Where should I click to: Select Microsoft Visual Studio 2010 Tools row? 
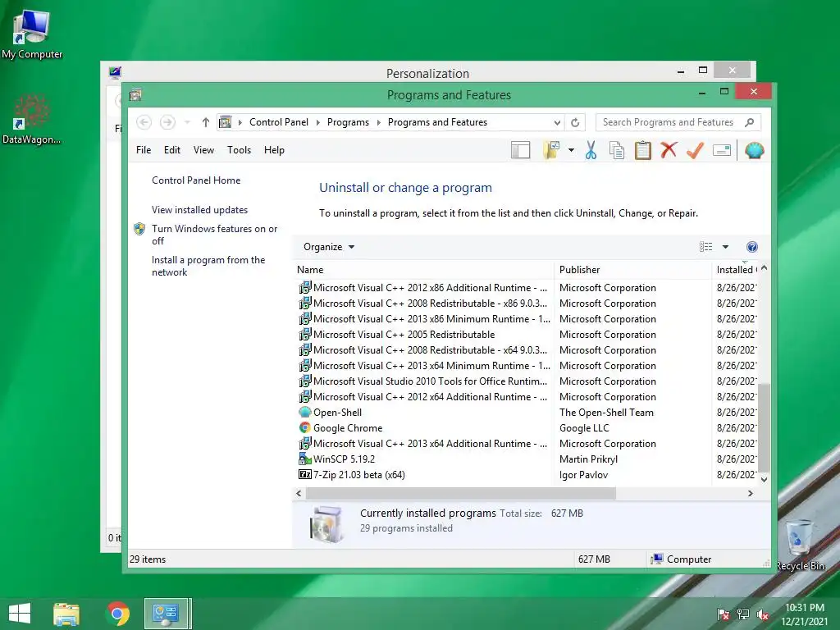tap(527, 381)
